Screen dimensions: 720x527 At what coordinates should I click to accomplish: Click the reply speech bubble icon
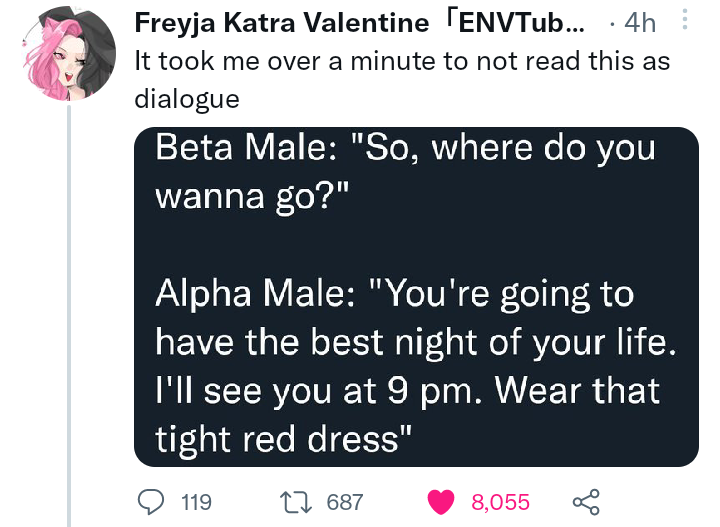point(152,502)
